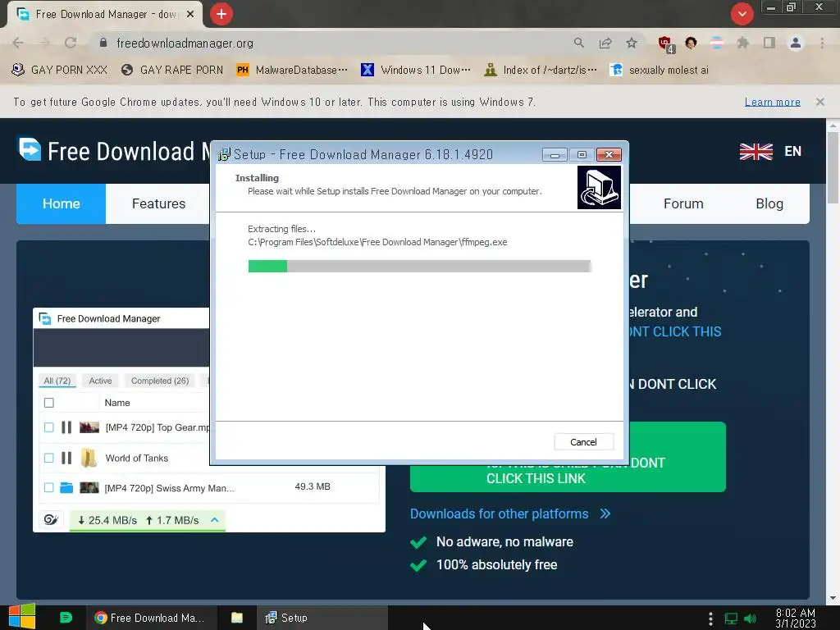Click Cancel in the Setup dialog
Image resolution: width=840 pixels, height=630 pixels.
(x=583, y=442)
